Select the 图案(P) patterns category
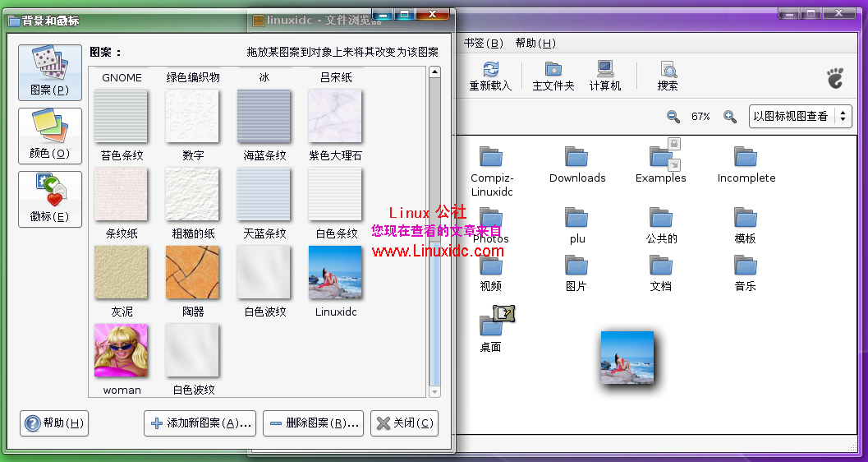The image size is (868, 462). pos(50,72)
